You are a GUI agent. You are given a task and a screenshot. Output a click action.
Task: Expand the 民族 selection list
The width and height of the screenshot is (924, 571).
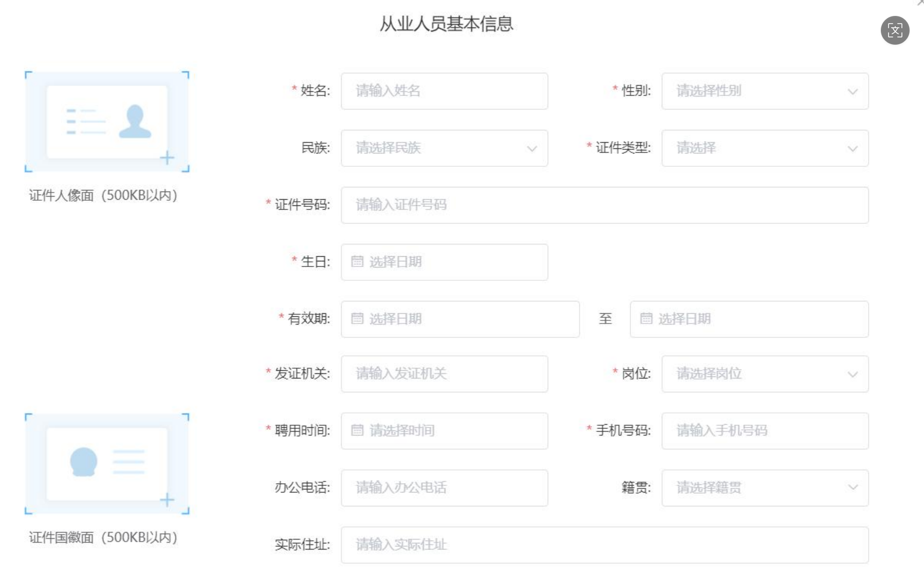[x=444, y=148]
